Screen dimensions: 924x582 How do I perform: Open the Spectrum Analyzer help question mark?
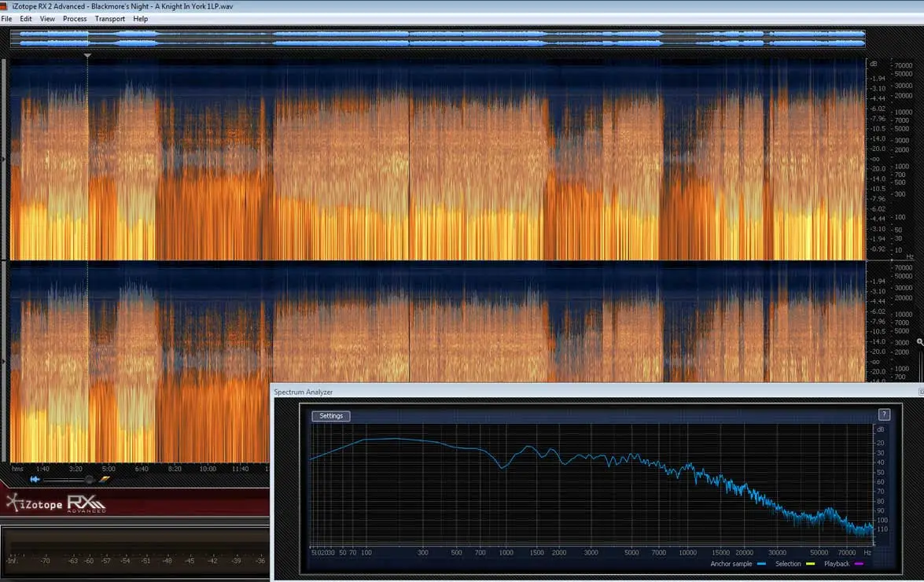(x=884, y=414)
